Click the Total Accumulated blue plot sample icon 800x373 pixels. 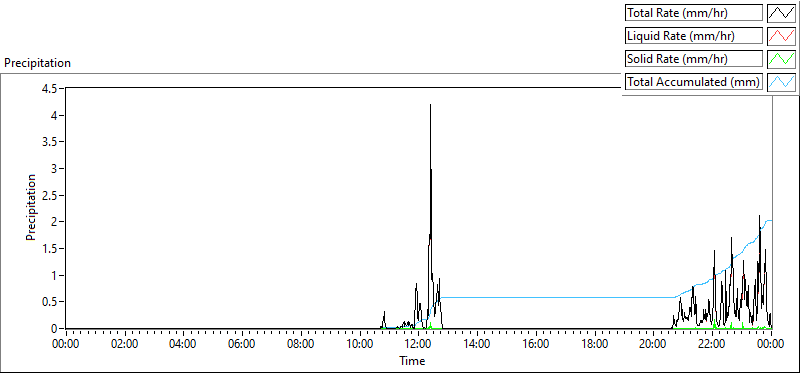point(782,82)
